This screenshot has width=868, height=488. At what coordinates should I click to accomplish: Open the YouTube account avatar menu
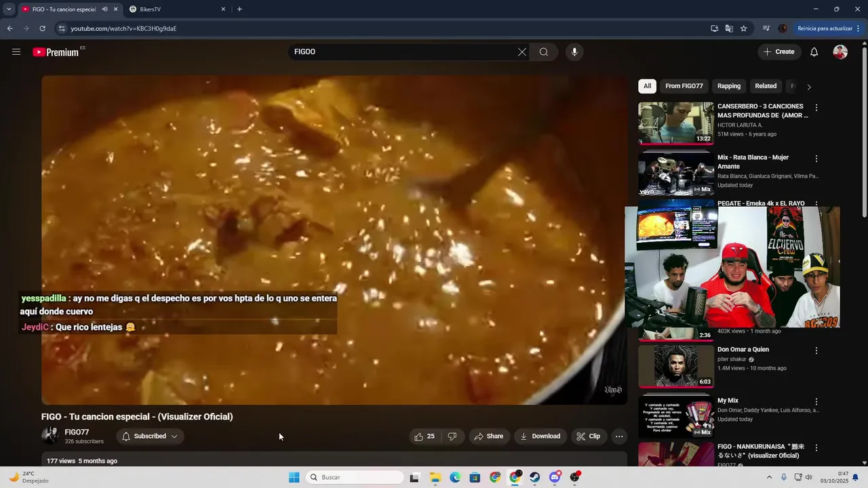point(840,52)
